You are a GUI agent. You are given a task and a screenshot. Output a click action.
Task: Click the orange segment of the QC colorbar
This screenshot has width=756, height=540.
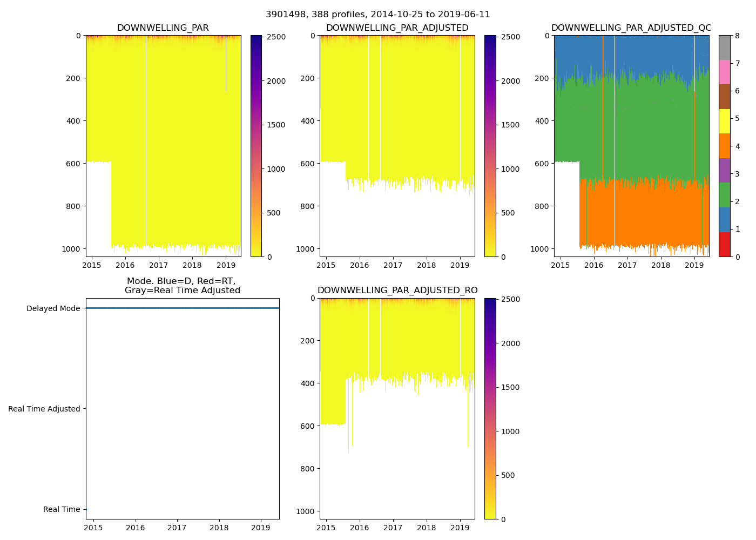[x=724, y=146]
